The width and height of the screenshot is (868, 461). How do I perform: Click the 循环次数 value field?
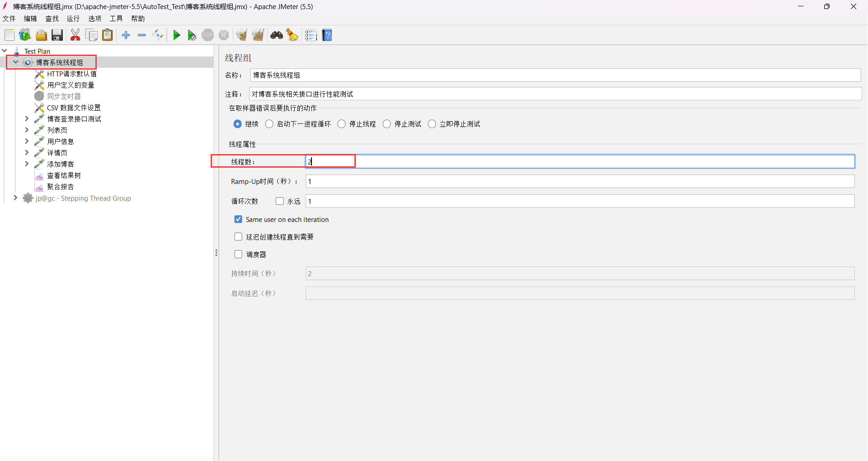click(580, 201)
